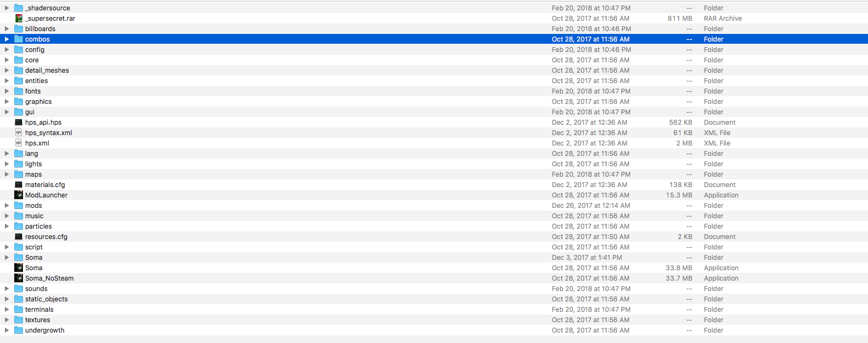868x343 pixels.
Task: Select the billboards folder name
Action: point(40,29)
